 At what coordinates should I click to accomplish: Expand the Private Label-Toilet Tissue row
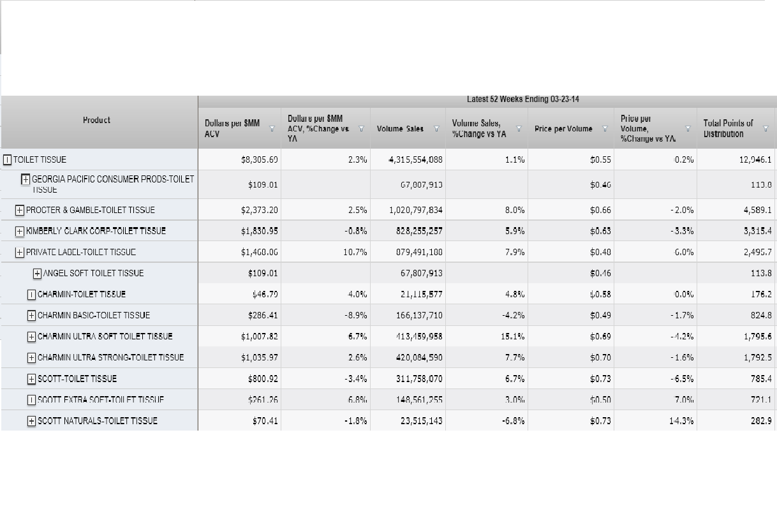[20, 252]
